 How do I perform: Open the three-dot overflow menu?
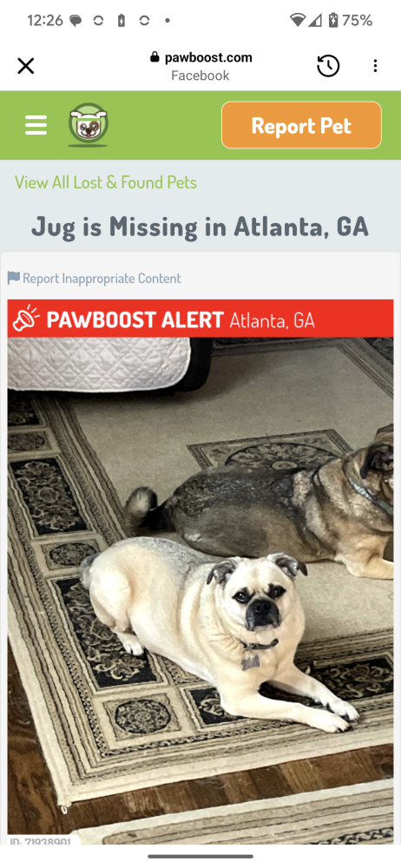pos(375,67)
